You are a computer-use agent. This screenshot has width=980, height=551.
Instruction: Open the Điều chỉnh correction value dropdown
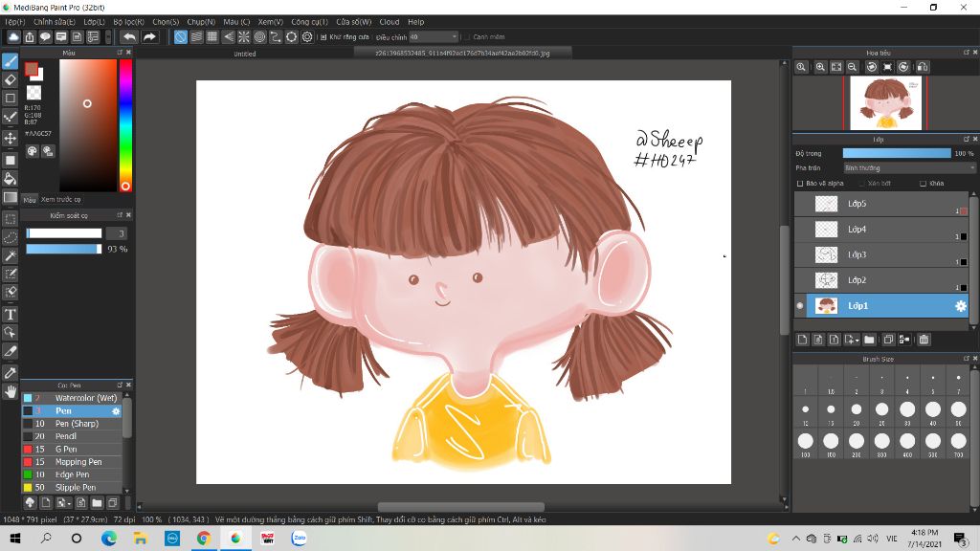(x=434, y=37)
